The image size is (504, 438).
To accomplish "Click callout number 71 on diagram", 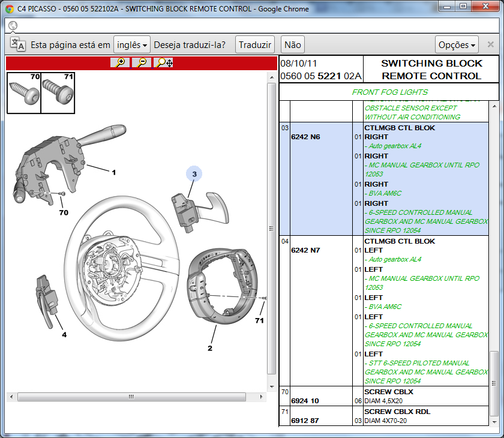I will 259,320.
